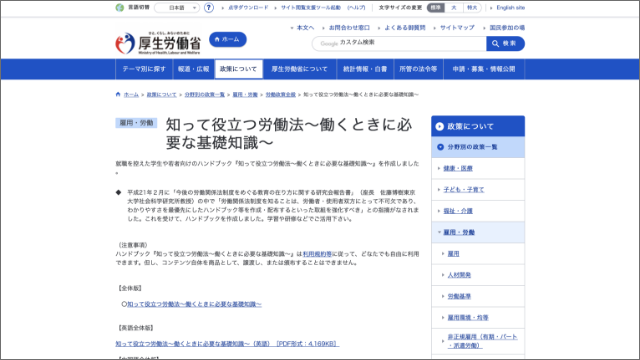Screen dimensions: 640x360
Task: Select 大 text size button
Action: pyautogui.click(x=453, y=8)
